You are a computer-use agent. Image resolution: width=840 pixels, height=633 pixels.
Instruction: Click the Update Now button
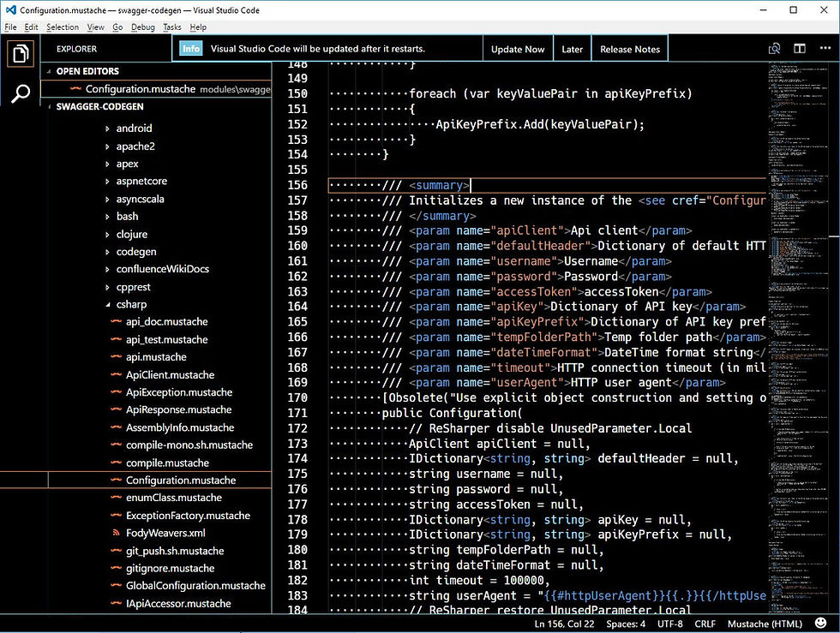coord(518,49)
